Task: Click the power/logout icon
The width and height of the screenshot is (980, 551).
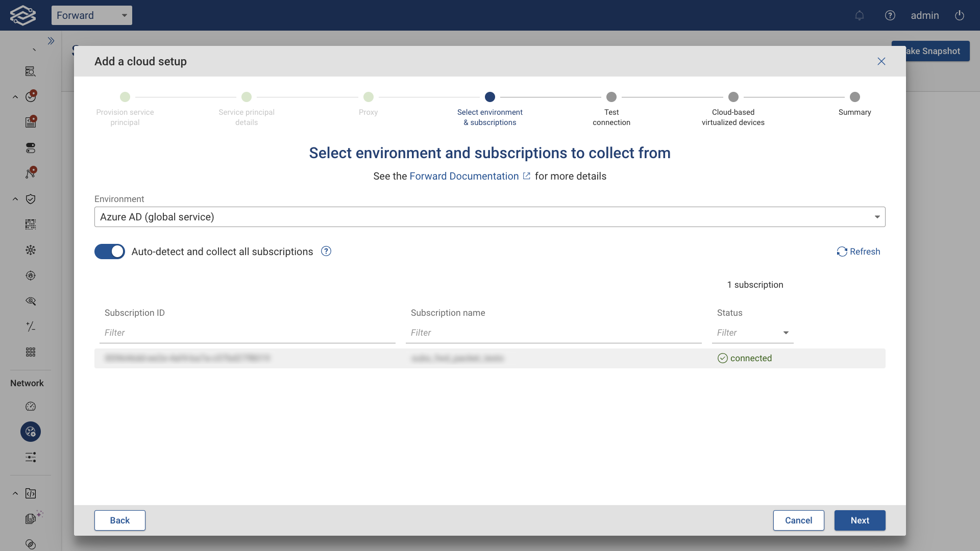Action: point(959,15)
